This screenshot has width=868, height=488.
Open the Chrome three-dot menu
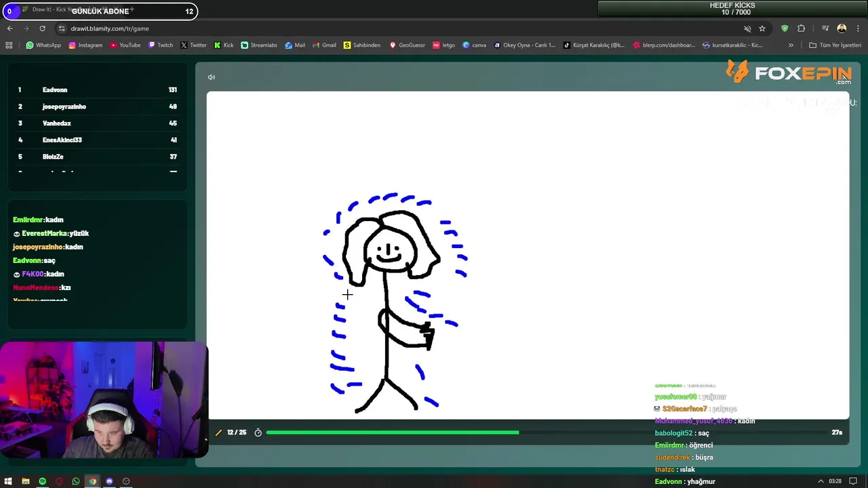coord(859,28)
